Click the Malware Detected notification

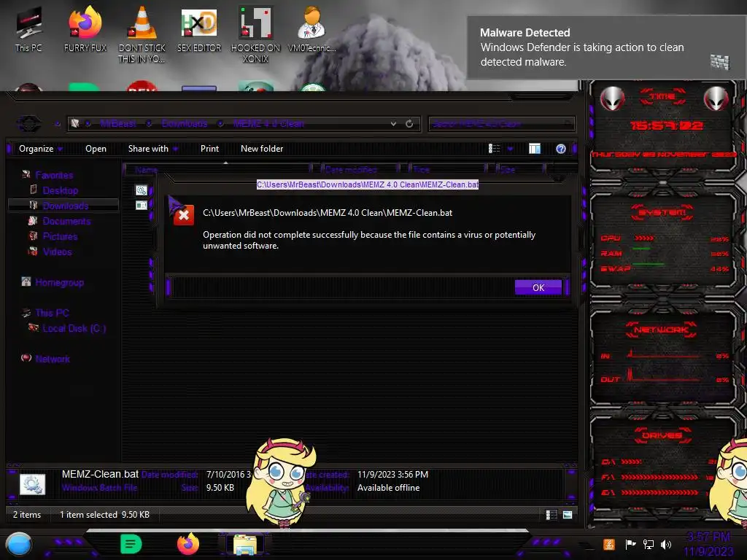pyautogui.click(x=606, y=47)
